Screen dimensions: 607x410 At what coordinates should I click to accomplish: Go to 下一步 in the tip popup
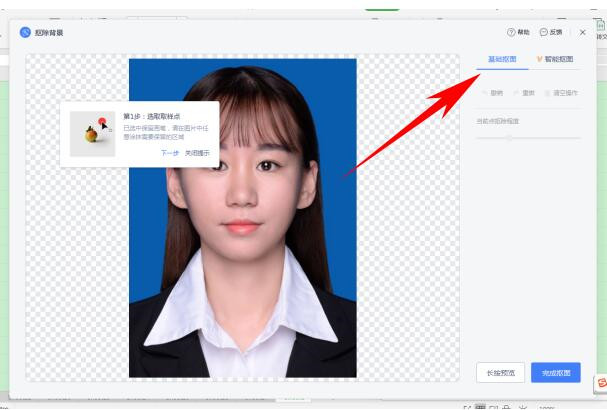[170, 153]
